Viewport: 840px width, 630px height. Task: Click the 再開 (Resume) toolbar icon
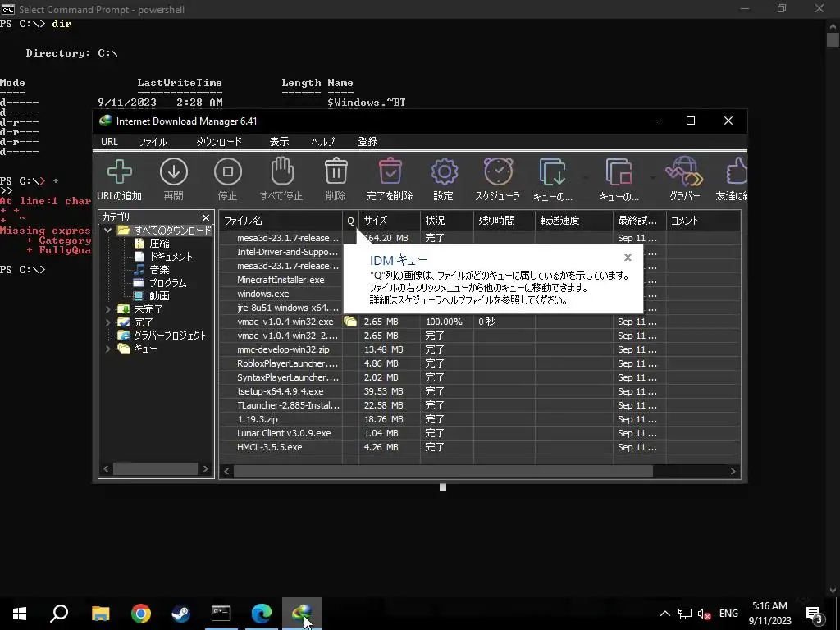(174, 172)
